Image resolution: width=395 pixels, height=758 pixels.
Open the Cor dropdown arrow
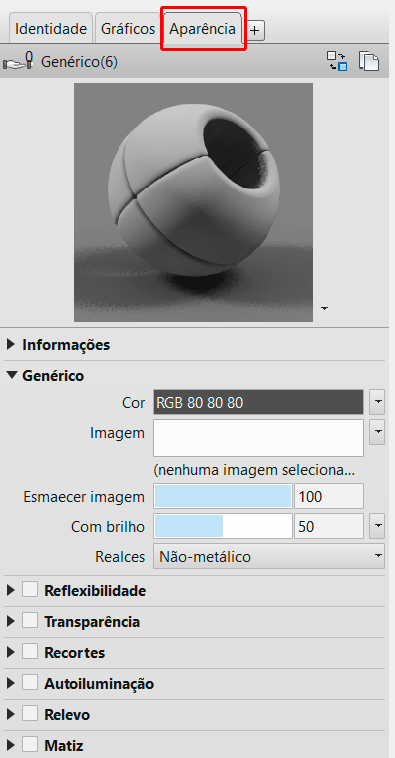pyautogui.click(x=377, y=402)
